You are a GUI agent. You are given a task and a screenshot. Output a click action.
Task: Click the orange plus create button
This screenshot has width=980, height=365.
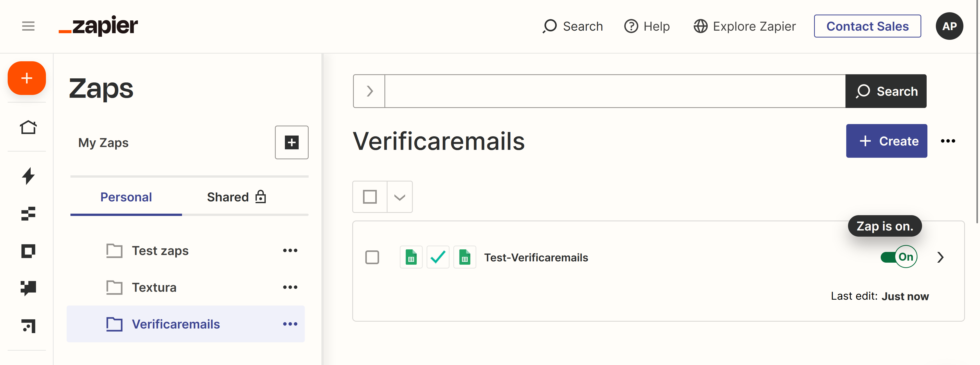27,78
